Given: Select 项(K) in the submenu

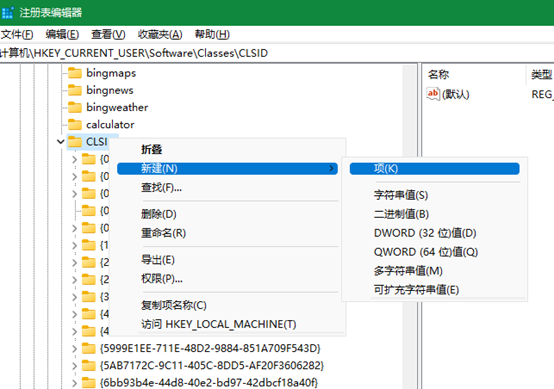Looking at the screenshot, I should pos(435,169).
